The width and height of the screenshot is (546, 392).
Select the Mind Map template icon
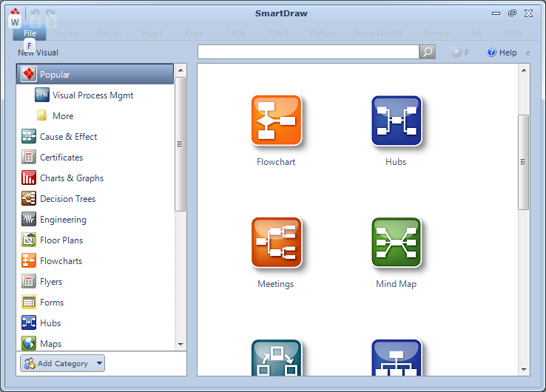[396, 242]
